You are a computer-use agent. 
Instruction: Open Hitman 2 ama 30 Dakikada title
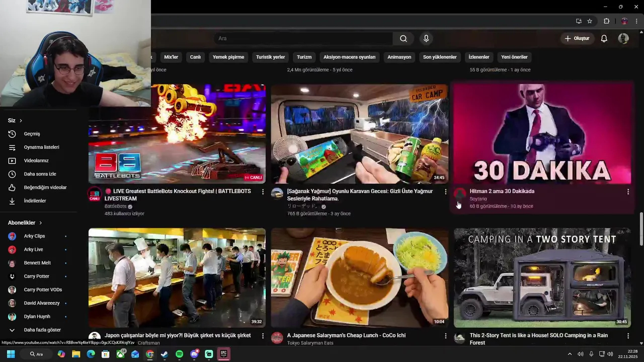coord(502,191)
